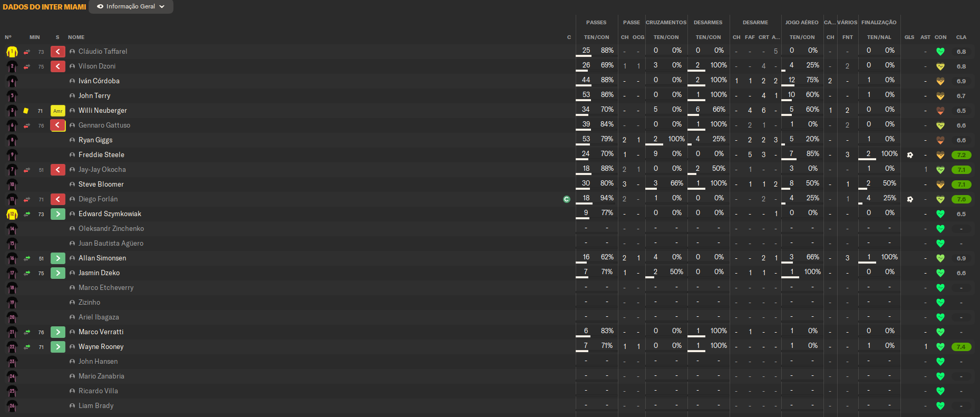This screenshot has width=980, height=417.
Task: Open the Informação Geral view dropdown
Action: [131, 7]
